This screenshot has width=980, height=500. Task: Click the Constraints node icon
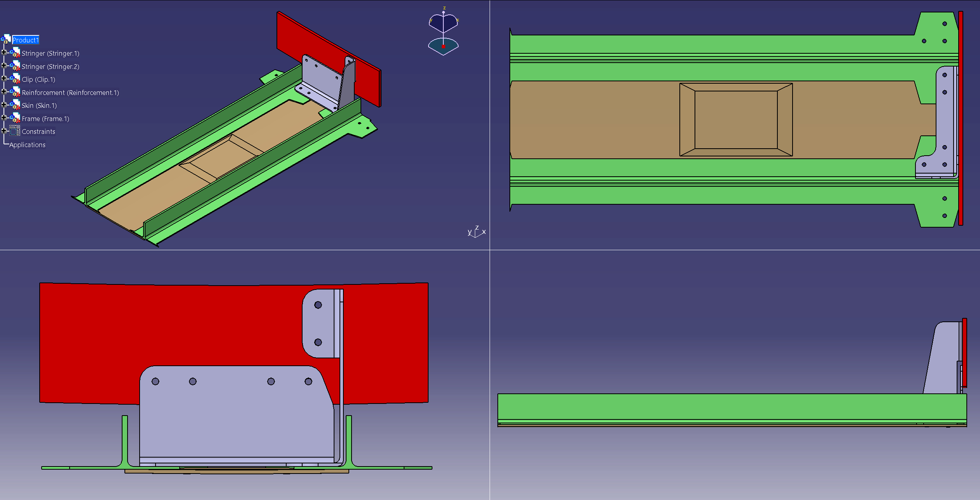16,132
